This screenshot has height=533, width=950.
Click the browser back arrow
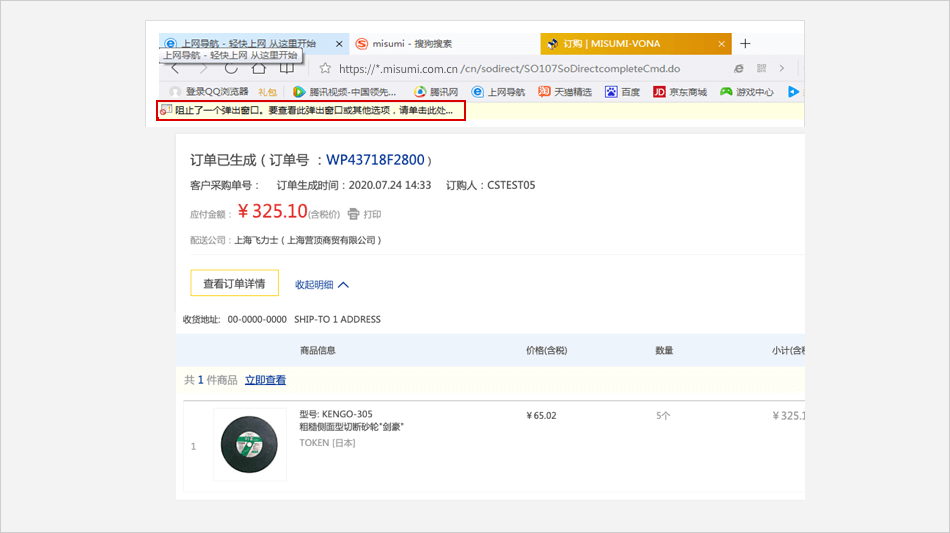point(176,69)
